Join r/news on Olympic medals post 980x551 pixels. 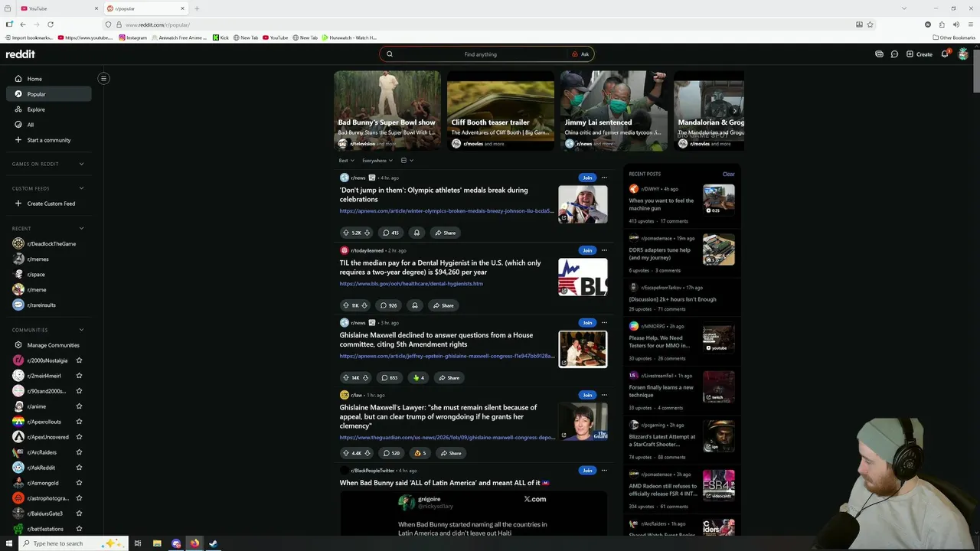coord(587,178)
